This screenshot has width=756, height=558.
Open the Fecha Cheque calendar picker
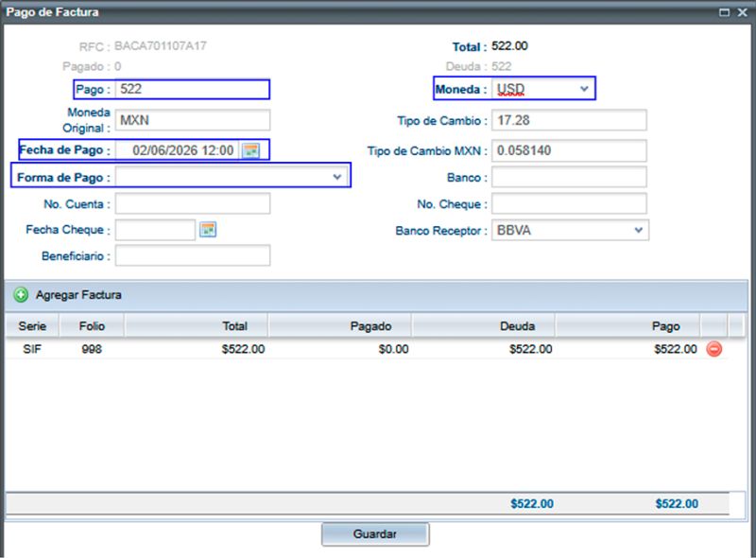click(x=208, y=230)
